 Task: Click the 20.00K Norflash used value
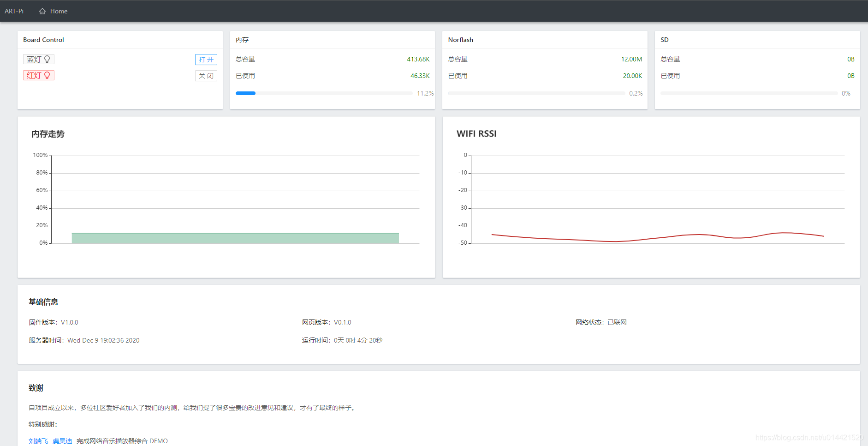[x=632, y=76]
